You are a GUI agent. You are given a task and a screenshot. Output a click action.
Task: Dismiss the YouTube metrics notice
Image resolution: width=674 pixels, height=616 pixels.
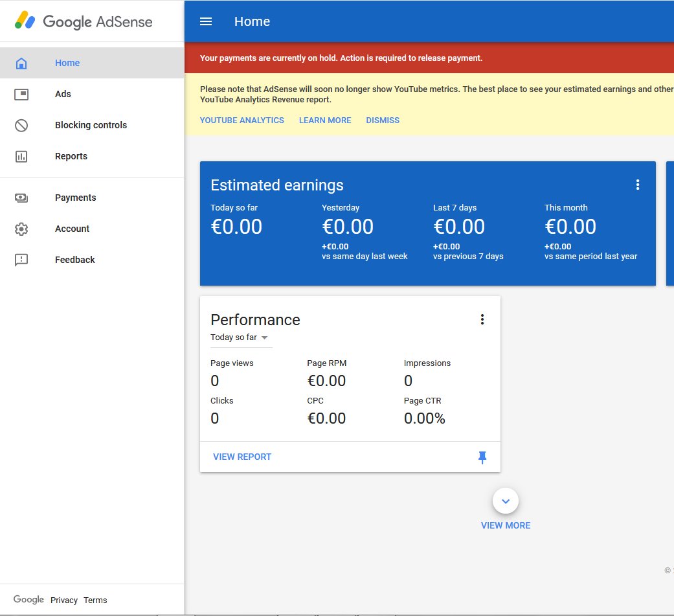click(x=383, y=120)
